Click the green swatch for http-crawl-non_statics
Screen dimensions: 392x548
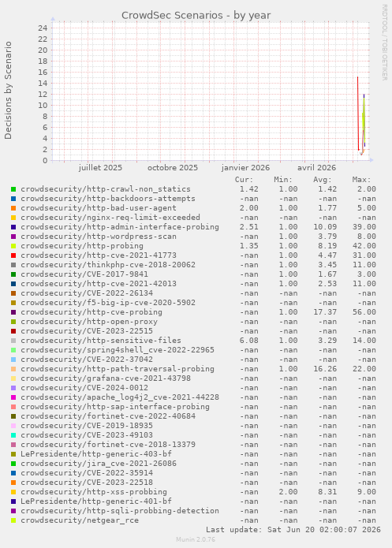[x=13, y=189]
